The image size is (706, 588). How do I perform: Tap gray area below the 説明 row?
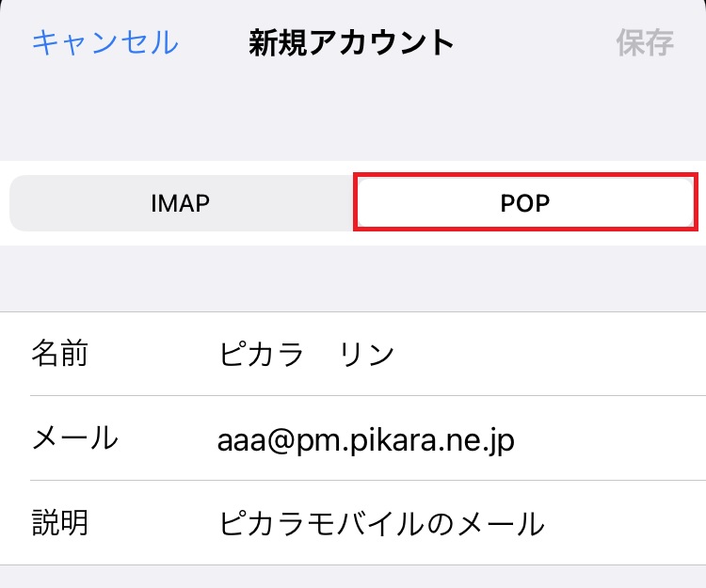point(353,576)
